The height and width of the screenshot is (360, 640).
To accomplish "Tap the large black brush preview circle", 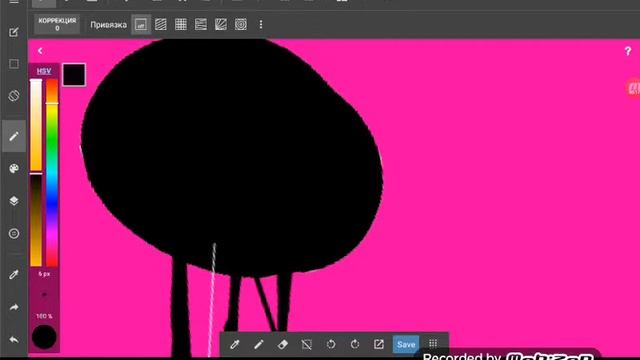I will tap(44, 337).
